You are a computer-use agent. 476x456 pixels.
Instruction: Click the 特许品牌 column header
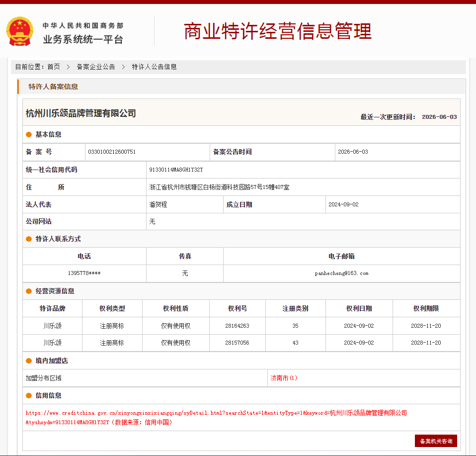pyautogui.click(x=53, y=309)
